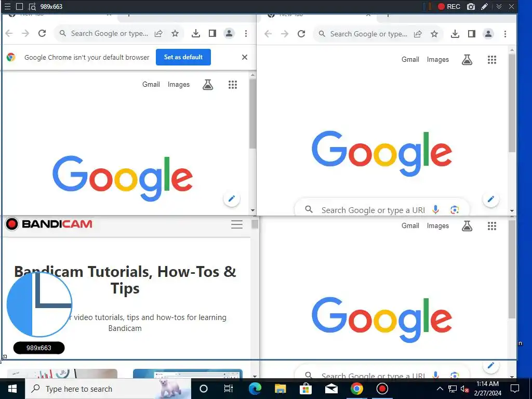Take a screenshot with the camera icon

471,6
